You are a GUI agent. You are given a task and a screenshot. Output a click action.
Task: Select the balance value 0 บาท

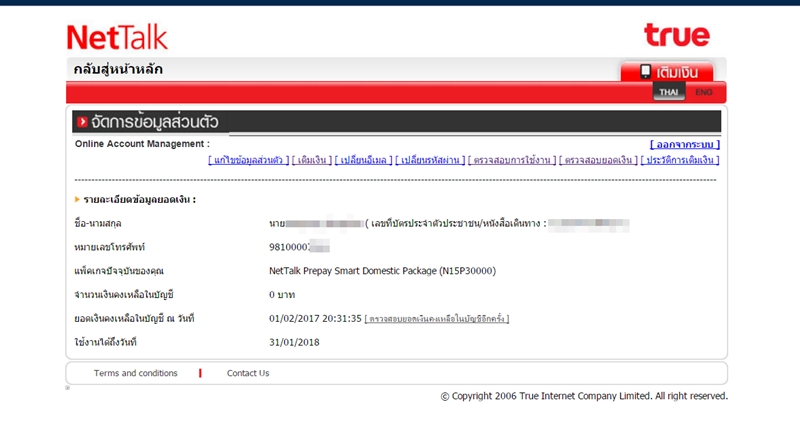pos(282,295)
